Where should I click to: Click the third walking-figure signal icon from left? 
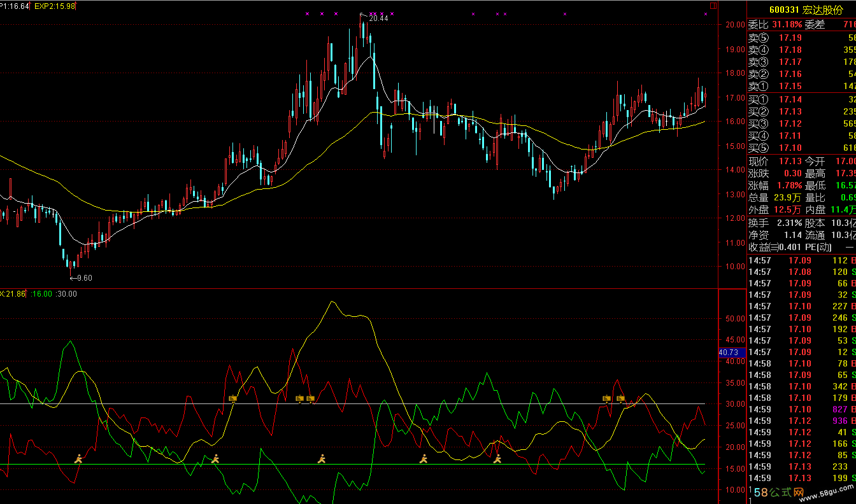pos(322,458)
